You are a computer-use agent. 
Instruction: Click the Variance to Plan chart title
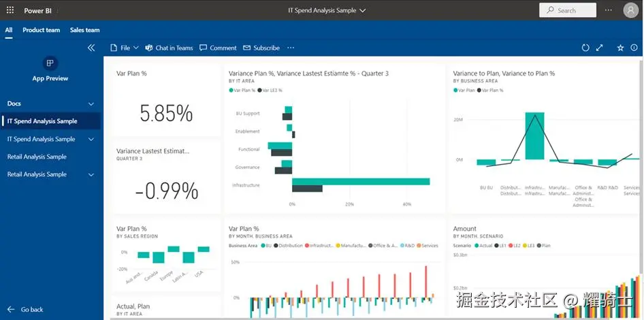point(504,74)
